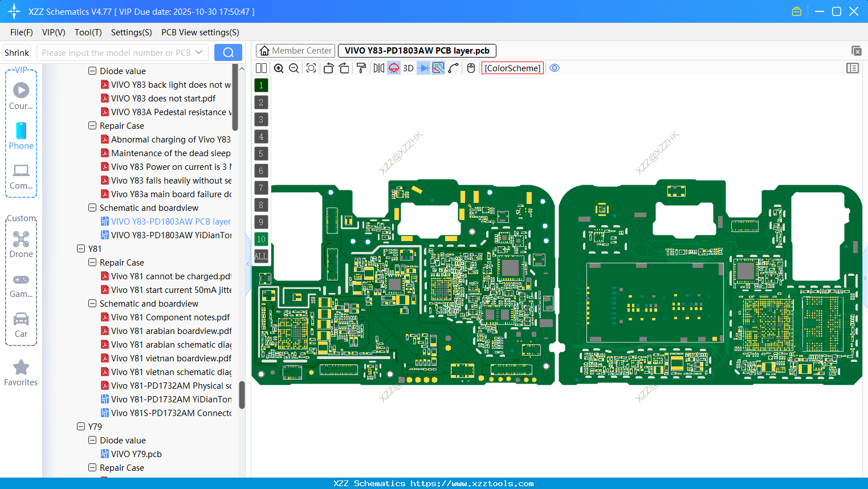The width and height of the screenshot is (868, 489).
Task: Select the curve measurement tool
Action: 453,68
